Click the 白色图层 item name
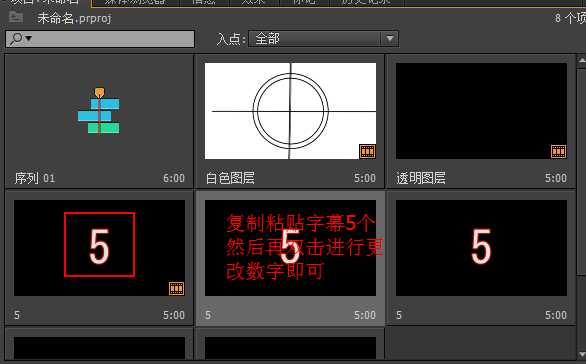This screenshot has height=364, width=586. click(x=230, y=178)
